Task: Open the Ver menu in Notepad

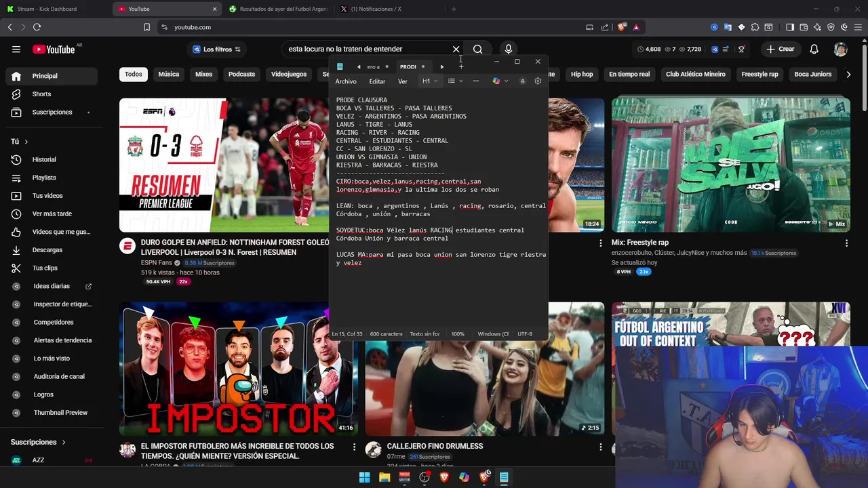Action: [403, 81]
